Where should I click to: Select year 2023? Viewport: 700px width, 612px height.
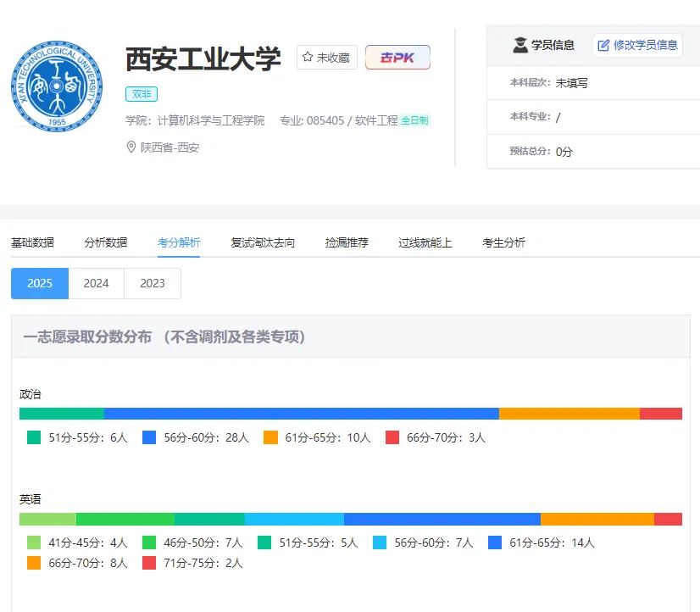pyautogui.click(x=153, y=283)
